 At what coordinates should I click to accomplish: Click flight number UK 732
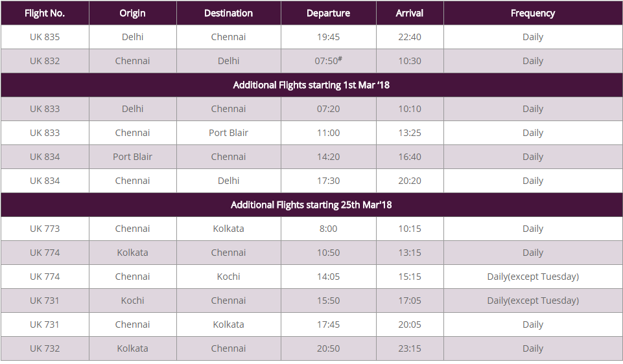[45, 348]
